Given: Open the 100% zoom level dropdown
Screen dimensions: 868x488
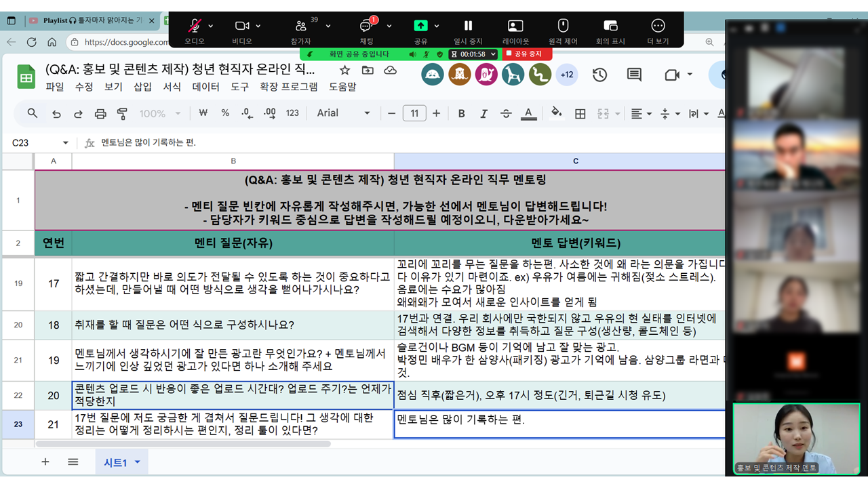Looking at the screenshot, I should [x=160, y=114].
